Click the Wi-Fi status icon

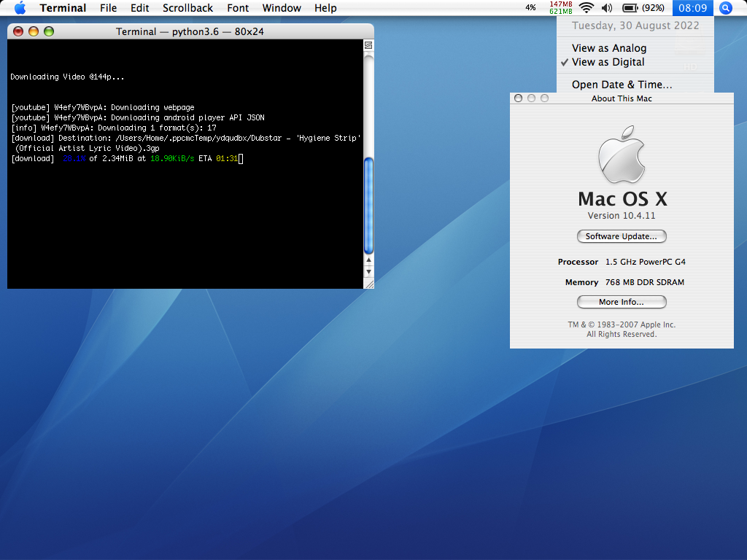point(587,7)
